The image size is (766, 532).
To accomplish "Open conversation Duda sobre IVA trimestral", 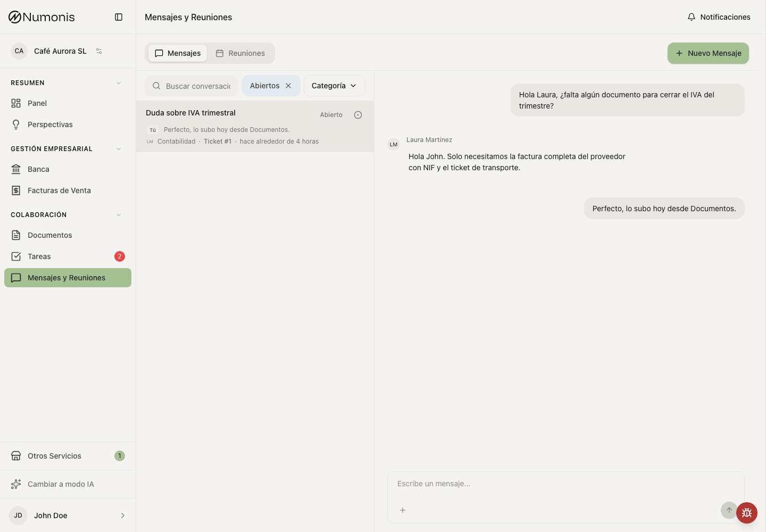I will [255, 127].
